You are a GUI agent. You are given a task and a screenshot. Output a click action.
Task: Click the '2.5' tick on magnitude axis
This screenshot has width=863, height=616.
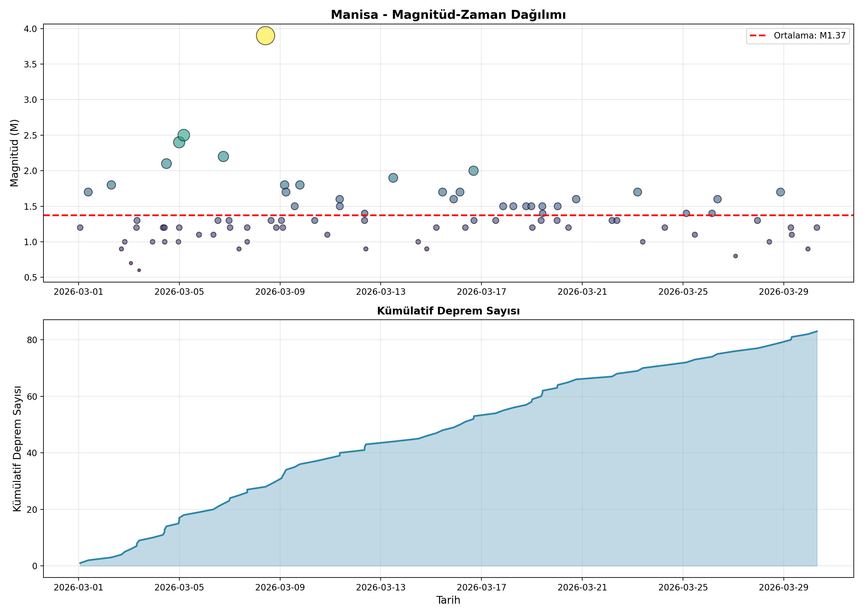pyautogui.click(x=31, y=136)
